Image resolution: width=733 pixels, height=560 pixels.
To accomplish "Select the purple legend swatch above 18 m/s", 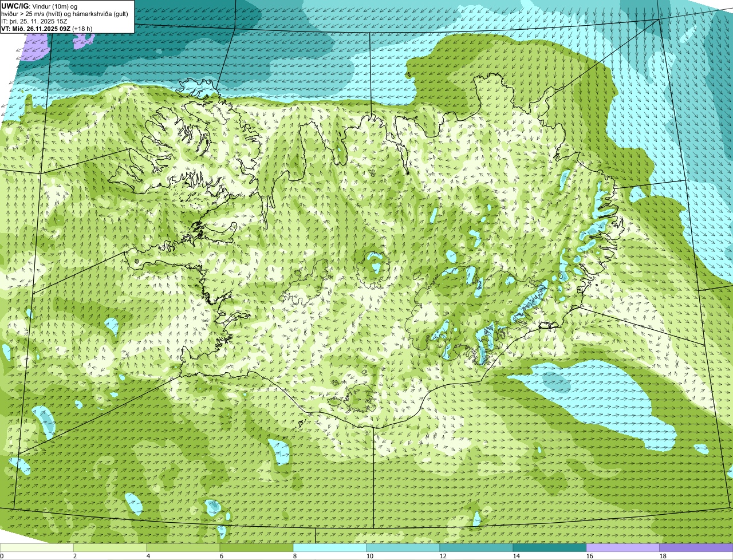I will (x=696, y=547).
